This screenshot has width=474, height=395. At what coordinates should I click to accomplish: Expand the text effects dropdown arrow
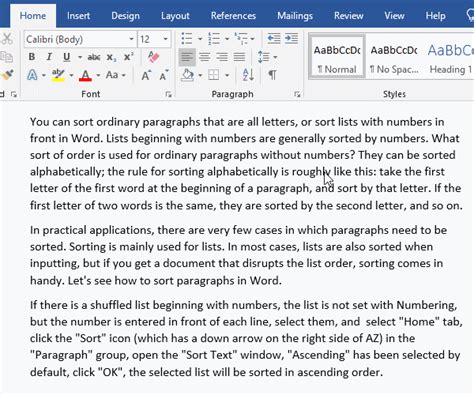click(44, 75)
